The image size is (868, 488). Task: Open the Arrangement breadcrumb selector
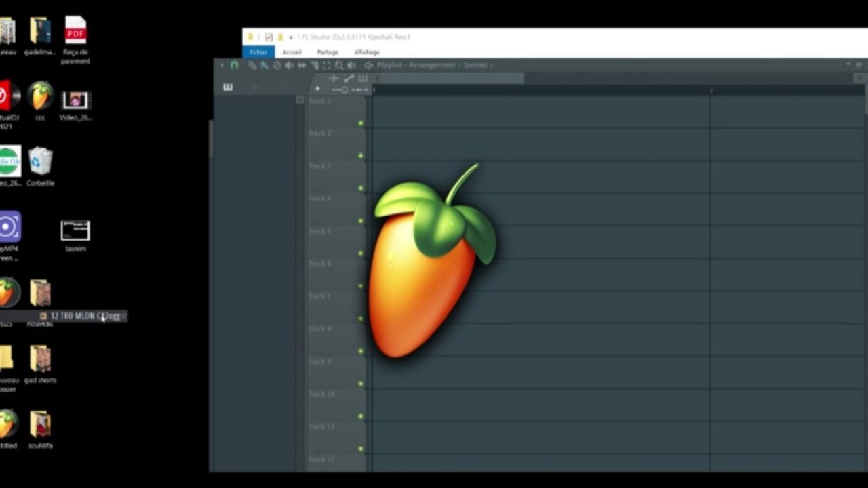[432, 65]
